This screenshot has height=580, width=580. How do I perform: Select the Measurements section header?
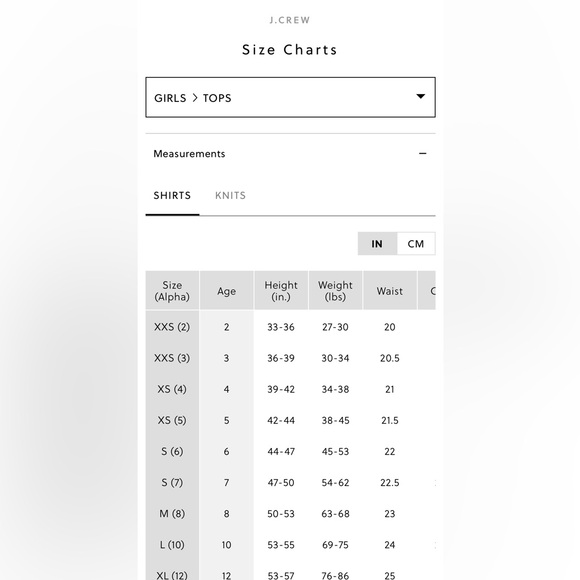coord(290,154)
